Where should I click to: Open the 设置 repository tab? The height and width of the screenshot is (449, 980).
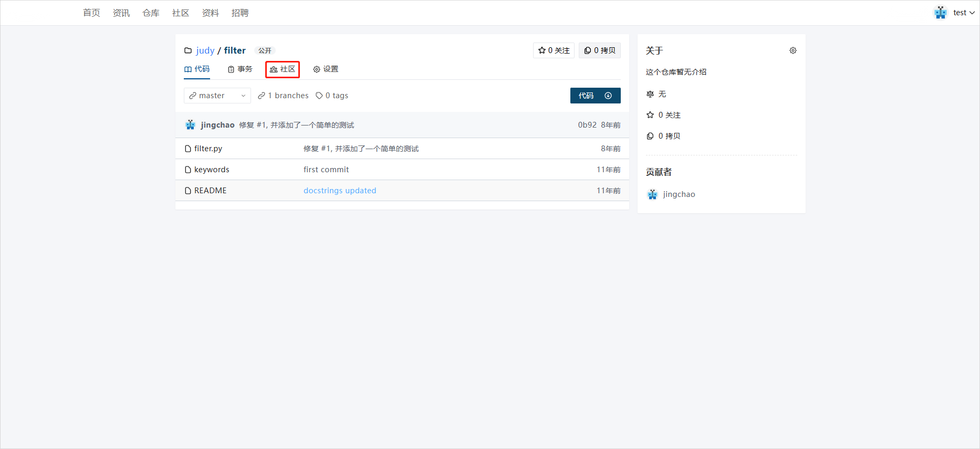tap(326, 69)
